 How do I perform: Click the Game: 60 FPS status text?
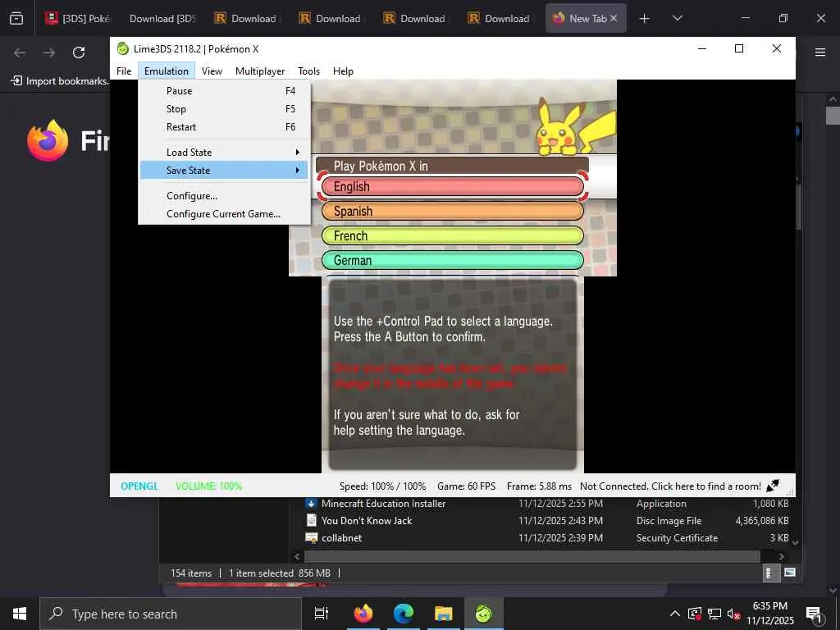tap(466, 486)
